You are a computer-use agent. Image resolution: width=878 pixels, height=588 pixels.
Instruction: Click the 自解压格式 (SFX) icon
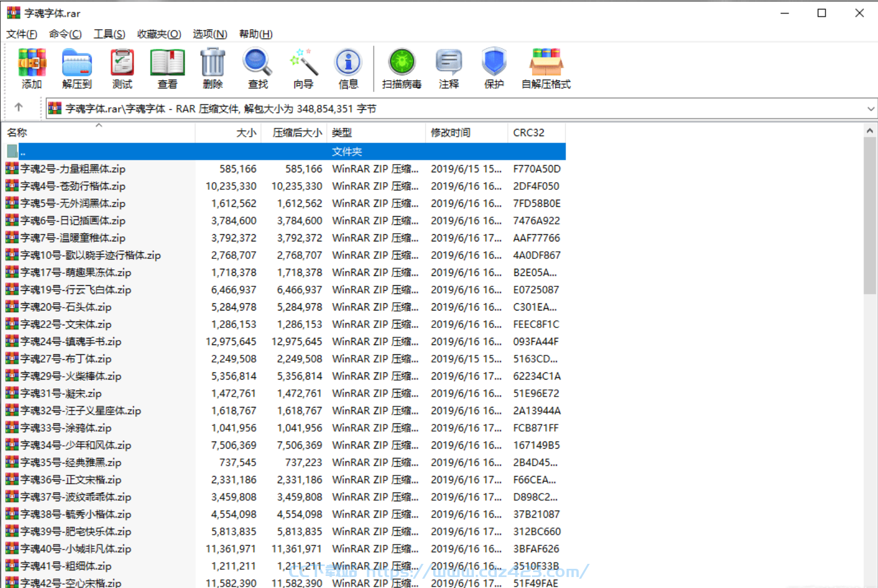(x=546, y=68)
